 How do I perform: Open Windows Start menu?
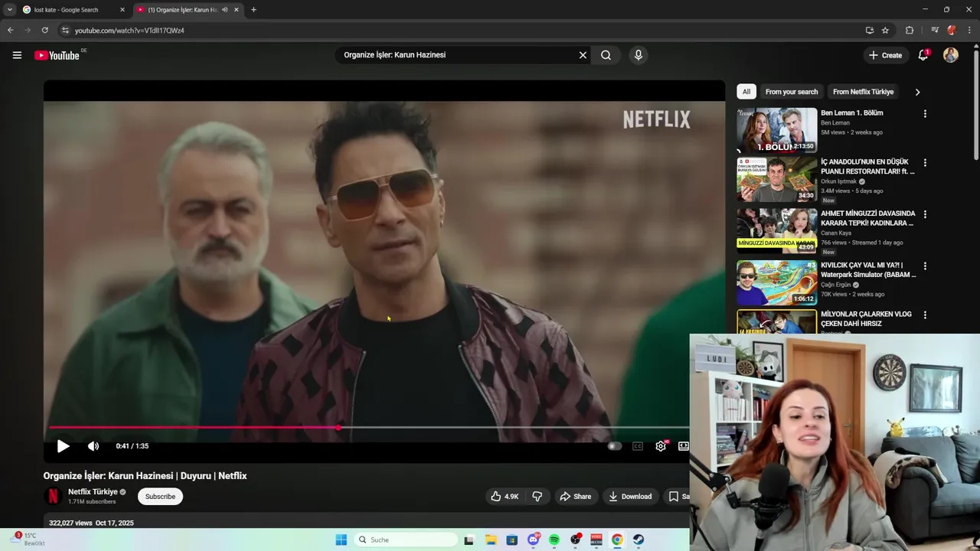pyautogui.click(x=341, y=540)
